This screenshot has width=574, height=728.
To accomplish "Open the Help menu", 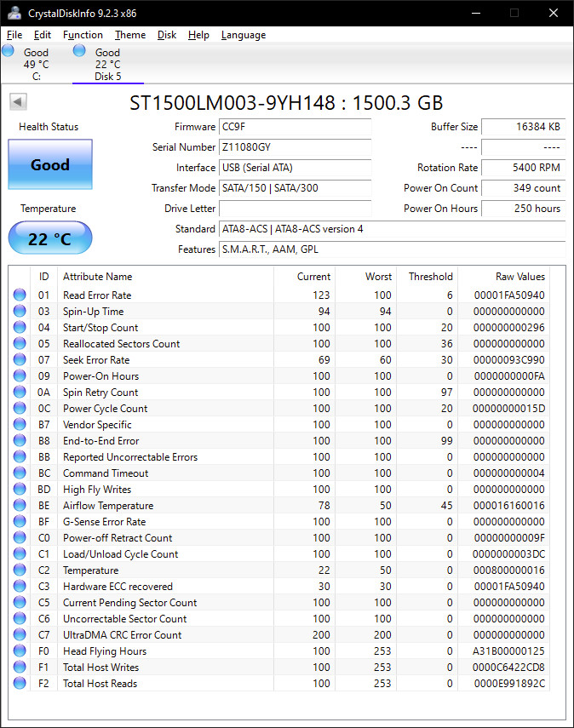I will 198,35.
